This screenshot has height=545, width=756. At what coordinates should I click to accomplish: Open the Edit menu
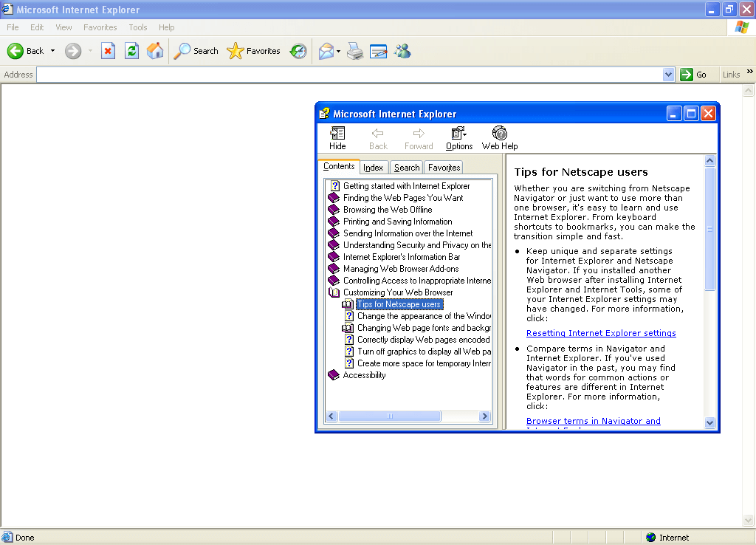37,27
